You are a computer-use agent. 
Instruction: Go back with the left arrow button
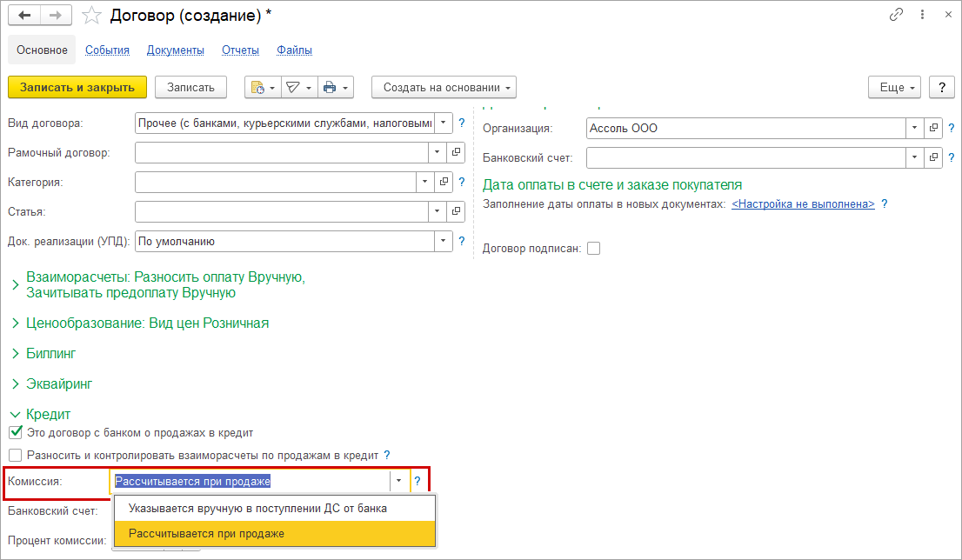(24, 16)
